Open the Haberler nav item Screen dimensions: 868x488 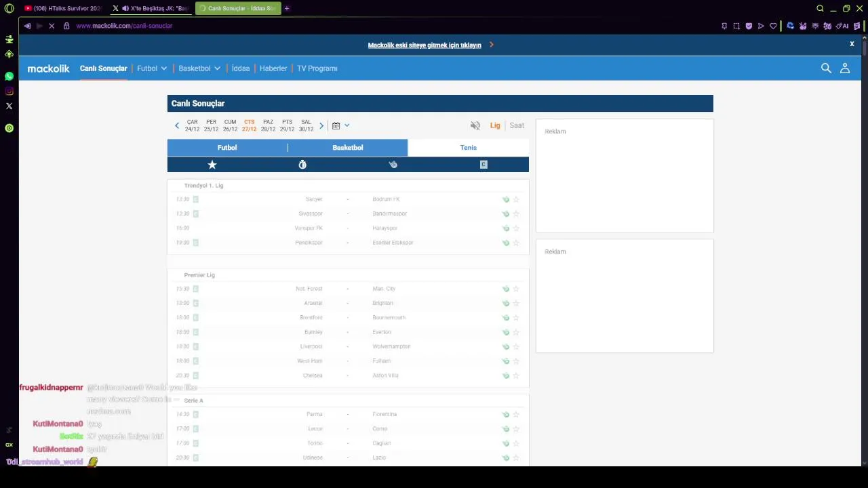(273, 68)
